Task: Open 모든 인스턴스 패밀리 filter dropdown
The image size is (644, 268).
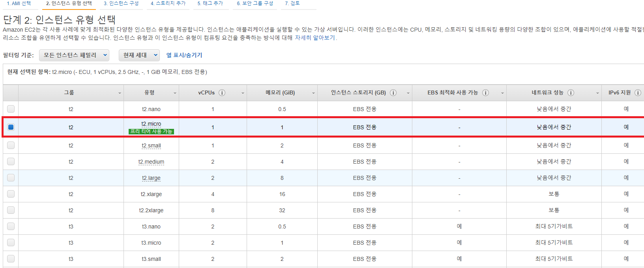Action: click(74, 55)
